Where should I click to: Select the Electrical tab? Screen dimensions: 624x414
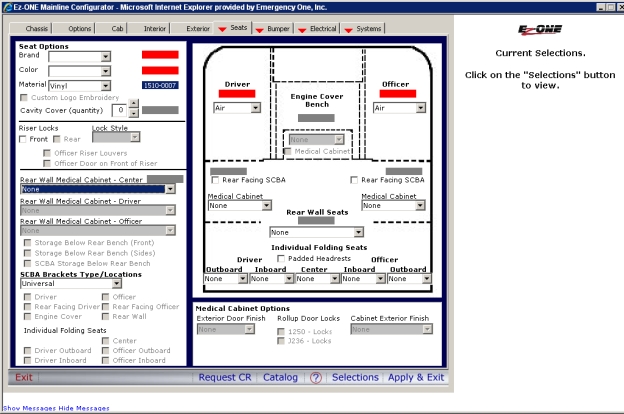(318, 29)
